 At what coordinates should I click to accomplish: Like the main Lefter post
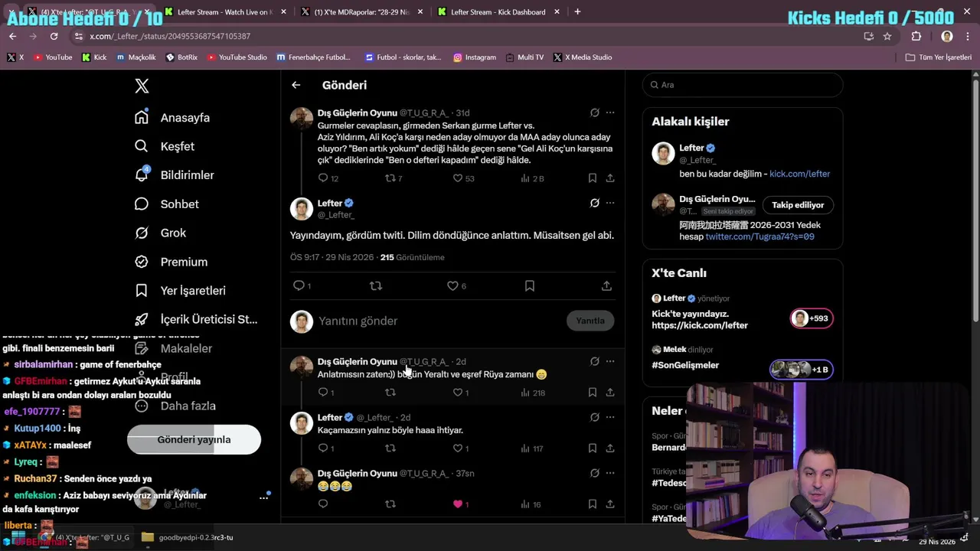[x=452, y=285]
